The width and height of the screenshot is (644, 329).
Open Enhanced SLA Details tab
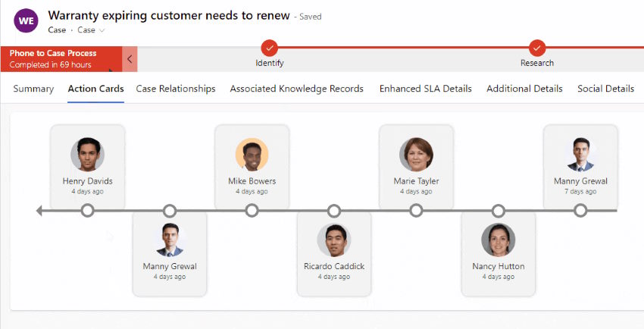426,89
